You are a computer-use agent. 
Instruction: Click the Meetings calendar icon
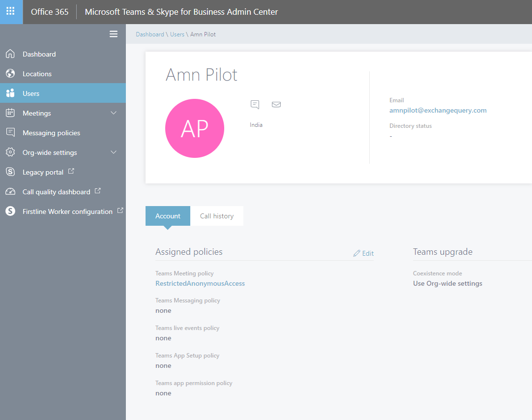coord(10,113)
